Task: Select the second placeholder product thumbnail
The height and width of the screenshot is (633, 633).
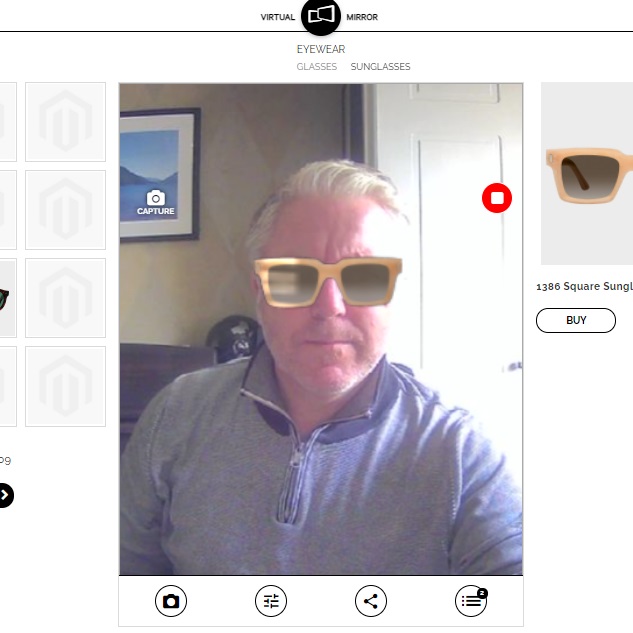Action: pos(65,210)
